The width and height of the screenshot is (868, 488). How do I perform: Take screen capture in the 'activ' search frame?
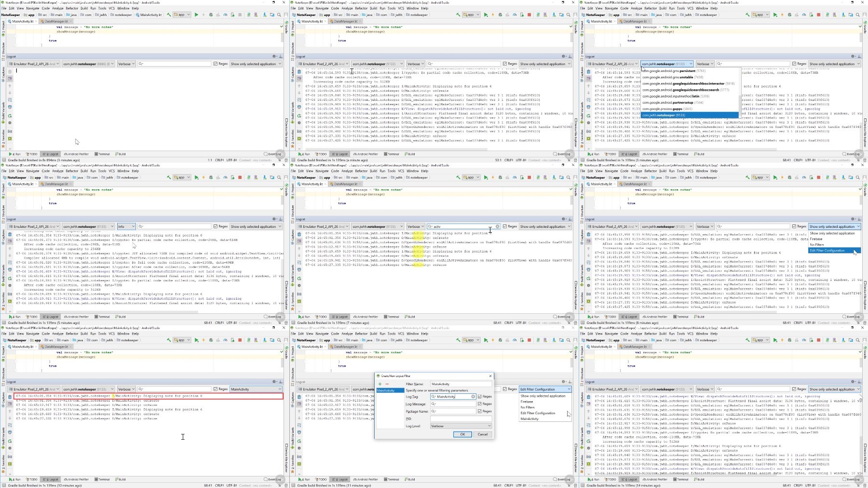pyautogui.click(x=299, y=293)
